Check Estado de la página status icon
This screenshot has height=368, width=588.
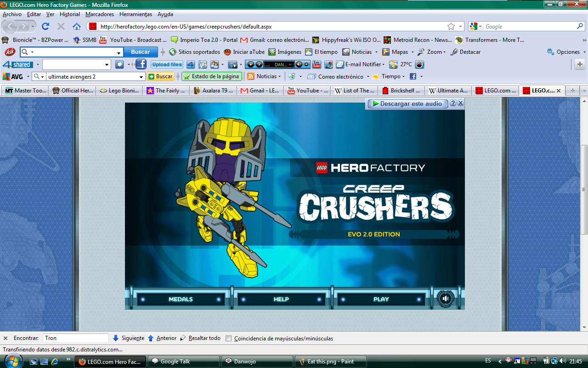(x=210, y=76)
